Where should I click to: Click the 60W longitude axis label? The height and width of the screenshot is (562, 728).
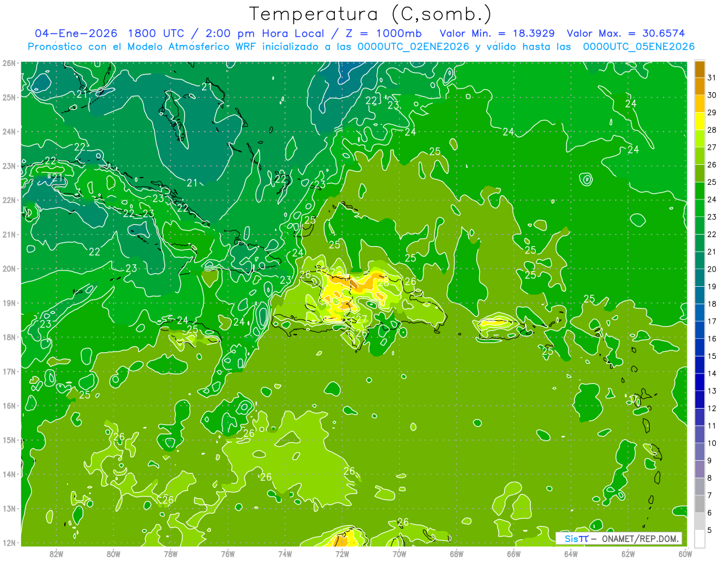click(x=685, y=553)
